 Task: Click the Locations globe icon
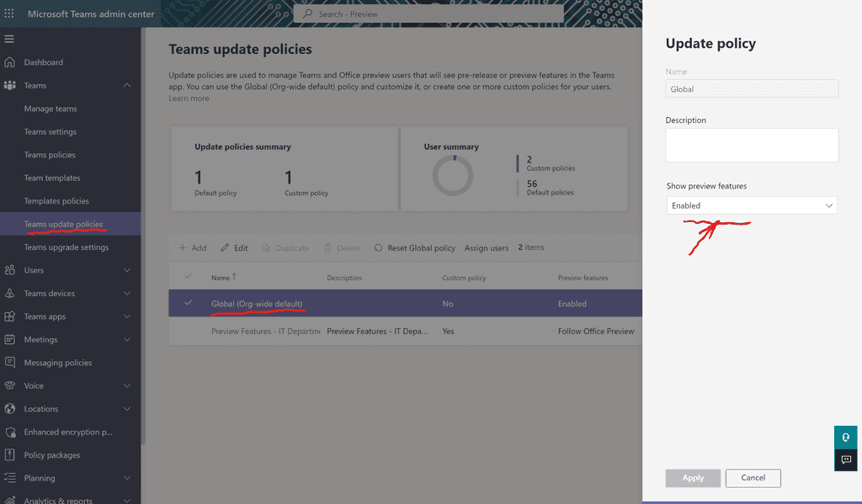[10, 409]
